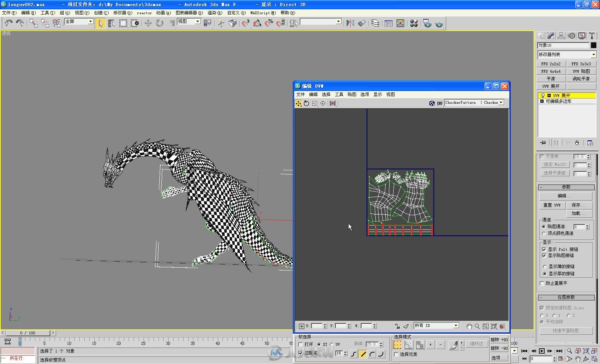600x364 pixels.
Task: Select the 顶点颜色通道 radio button
Action: (544, 233)
